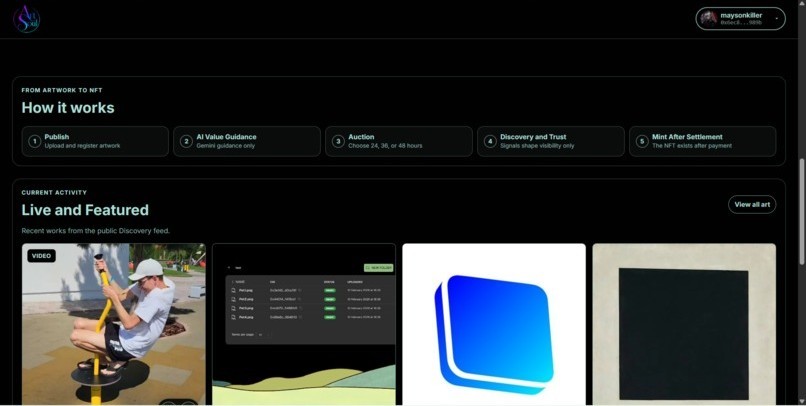The width and height of the screenshot is (806, 406).
Task: Expand the account dropdown chevron
Action: click(x=776, y=19)
